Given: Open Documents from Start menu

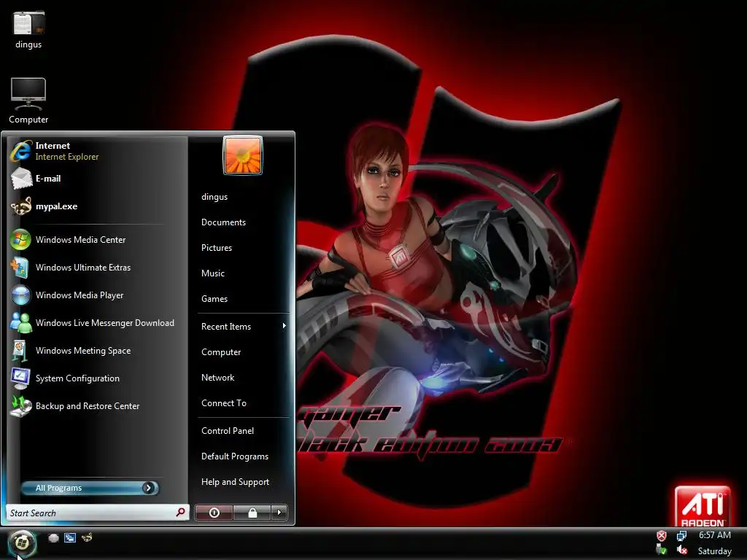Looking at the screenshot, I should coord(223,222).
